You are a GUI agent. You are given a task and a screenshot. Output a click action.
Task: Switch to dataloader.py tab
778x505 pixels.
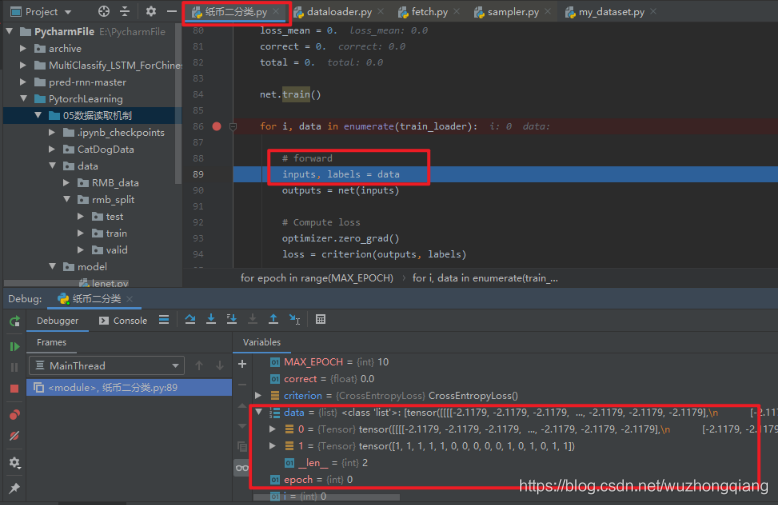pyautogui.click(x=340, y=13)
